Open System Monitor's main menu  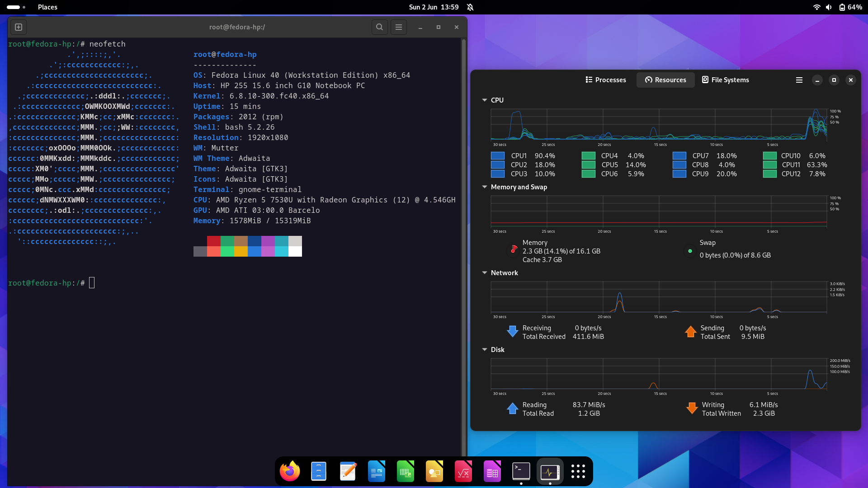(x=799, y=80)
